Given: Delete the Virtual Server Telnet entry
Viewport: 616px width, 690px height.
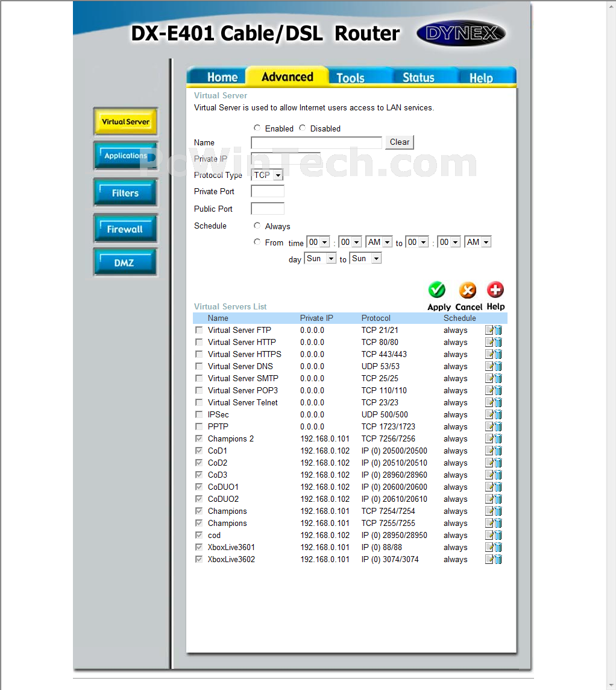Looking at the screenshot, I should (x=498, y=402).
